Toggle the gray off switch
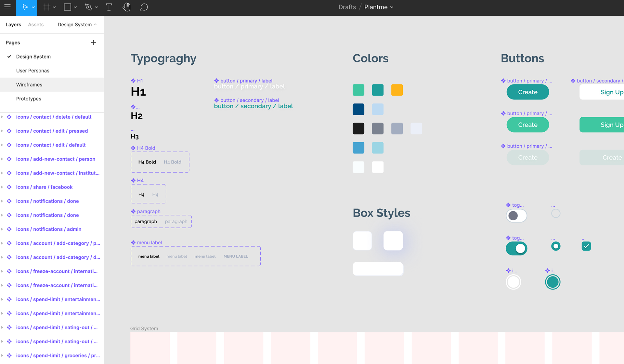The height and width of the screenshot is (364, 624). (x=516, y=216)
